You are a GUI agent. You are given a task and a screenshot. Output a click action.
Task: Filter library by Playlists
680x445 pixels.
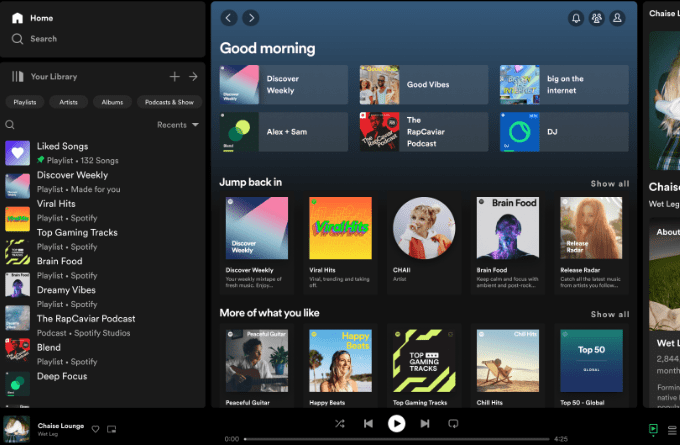[25, 102]
